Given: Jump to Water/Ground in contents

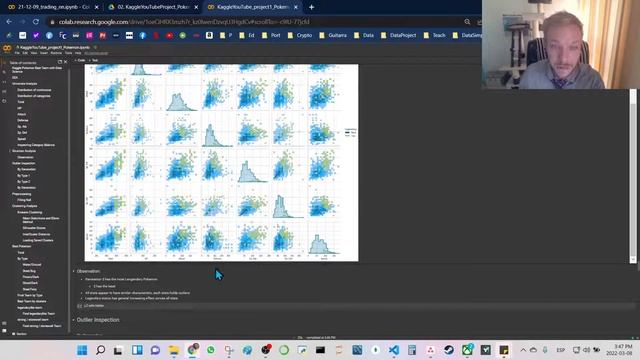Looking at the screenshot, I should pos(32,264).
